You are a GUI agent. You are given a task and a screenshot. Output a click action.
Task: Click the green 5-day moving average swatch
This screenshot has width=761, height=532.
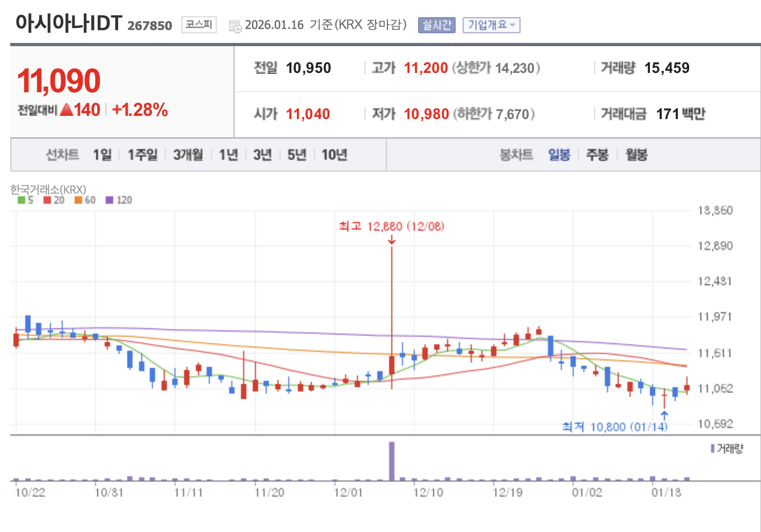(21, 200)
